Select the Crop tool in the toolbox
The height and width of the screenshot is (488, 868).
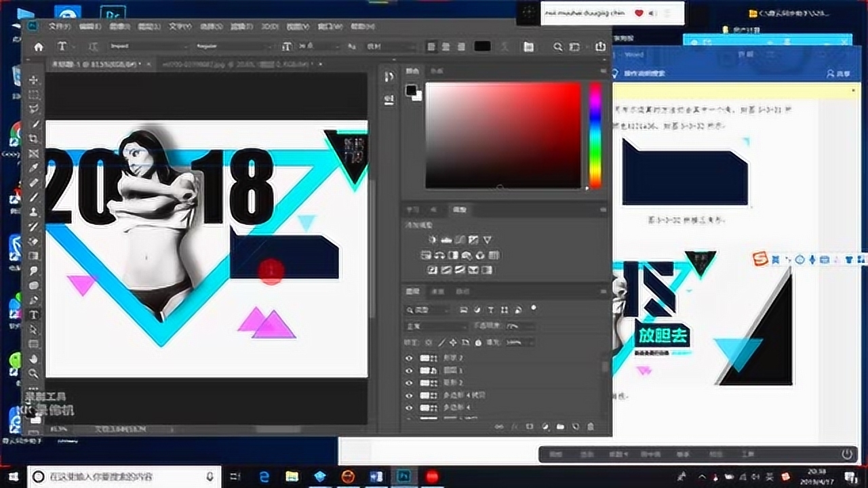(x=33, y=138)
